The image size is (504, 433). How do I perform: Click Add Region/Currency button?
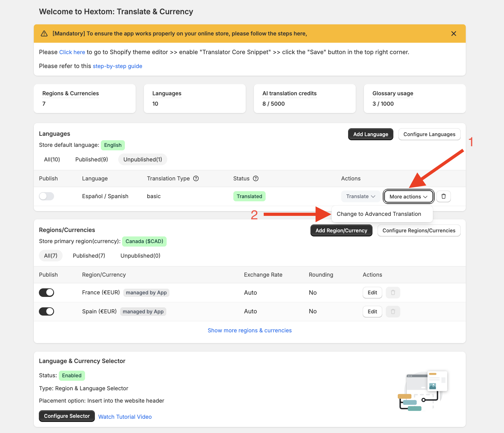coord(341,230)
